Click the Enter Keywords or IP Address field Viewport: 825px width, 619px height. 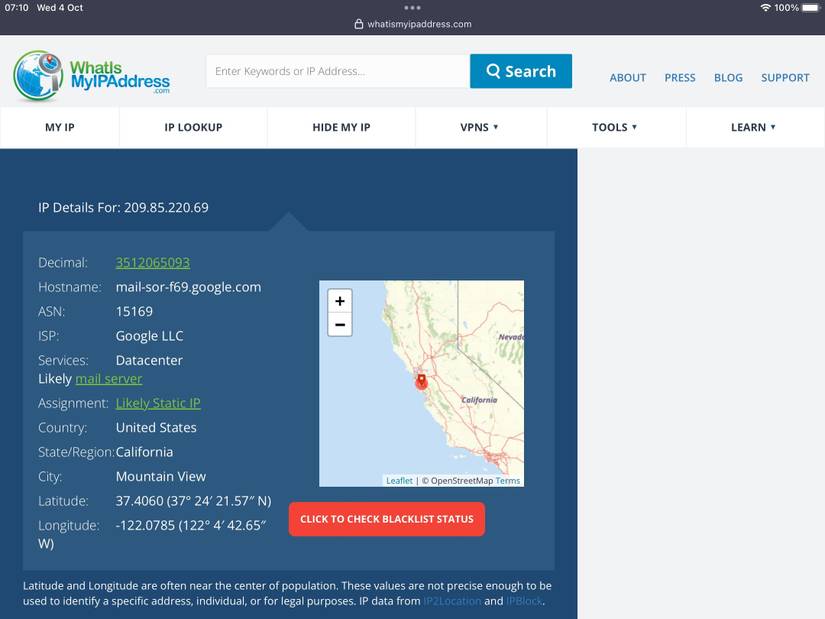(335, 71)
